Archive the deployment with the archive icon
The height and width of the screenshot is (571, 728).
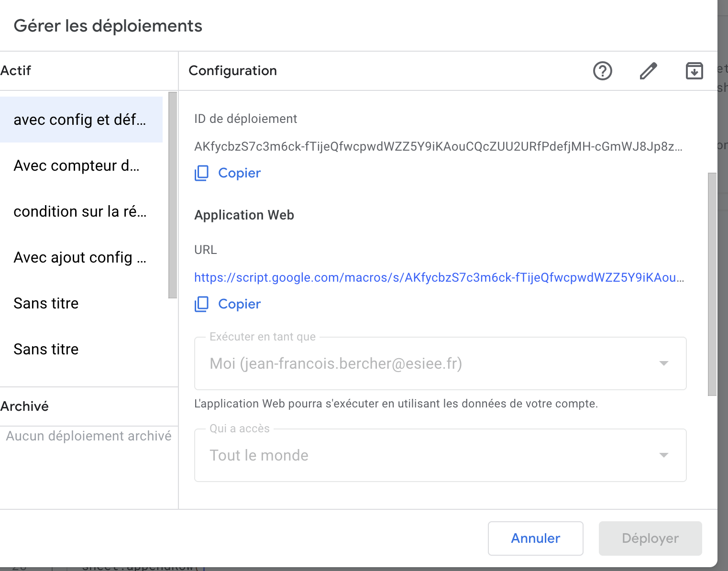[695, 71]
